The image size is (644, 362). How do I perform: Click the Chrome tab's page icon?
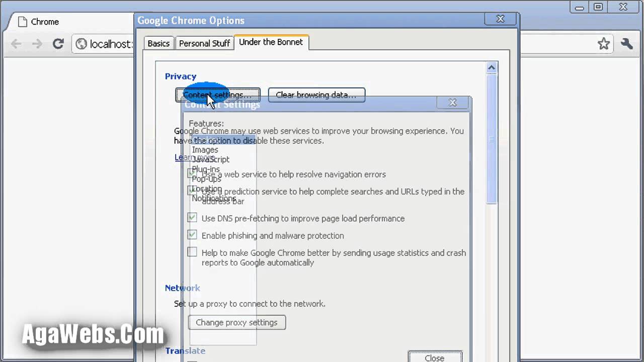22,22
